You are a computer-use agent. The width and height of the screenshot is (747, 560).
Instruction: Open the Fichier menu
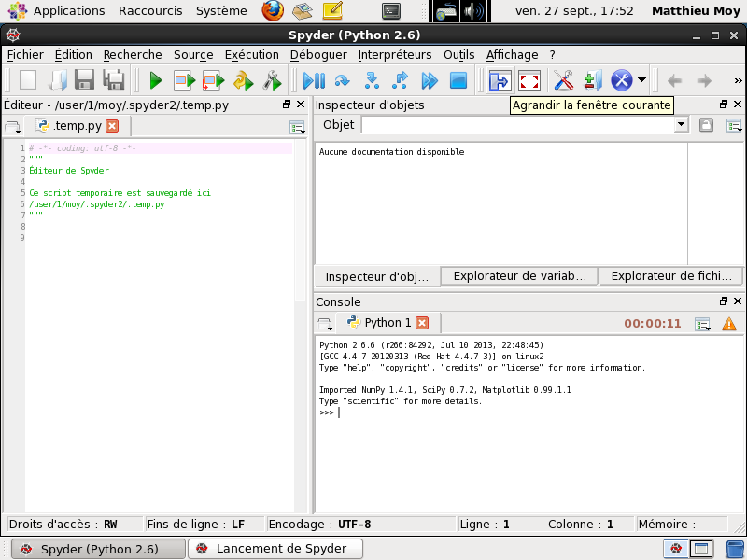point(25,55)
